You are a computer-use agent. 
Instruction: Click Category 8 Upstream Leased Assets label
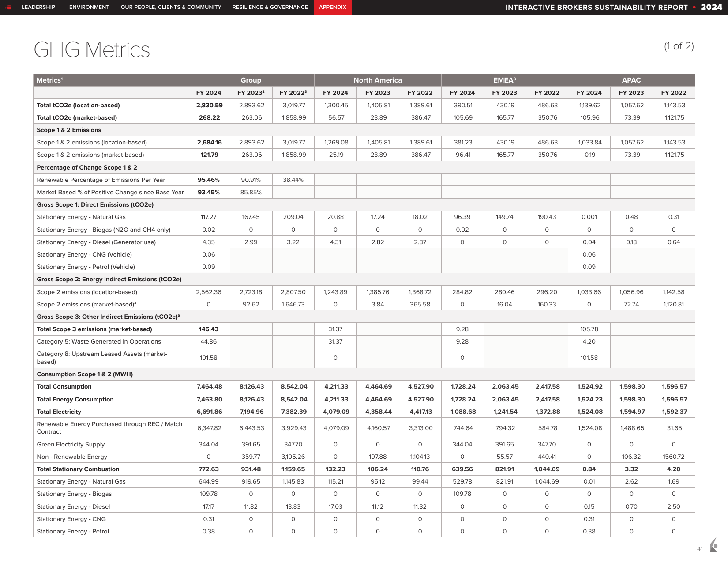[102, 358]
